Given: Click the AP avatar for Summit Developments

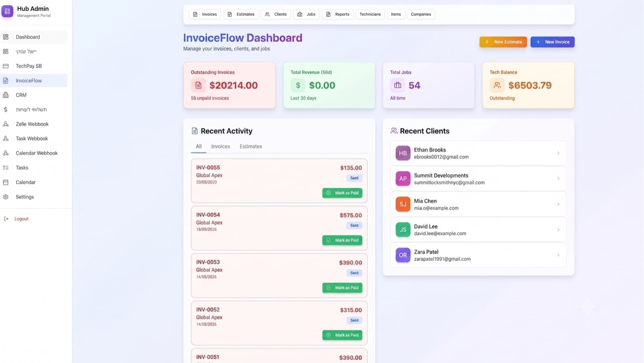Looking at the screenshot, I should (x=403, y=178).
